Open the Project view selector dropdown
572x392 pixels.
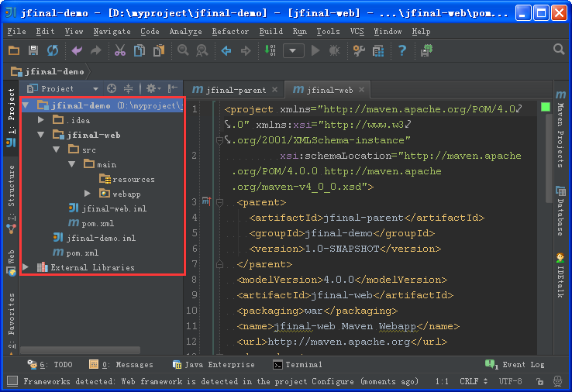point(63,88)
